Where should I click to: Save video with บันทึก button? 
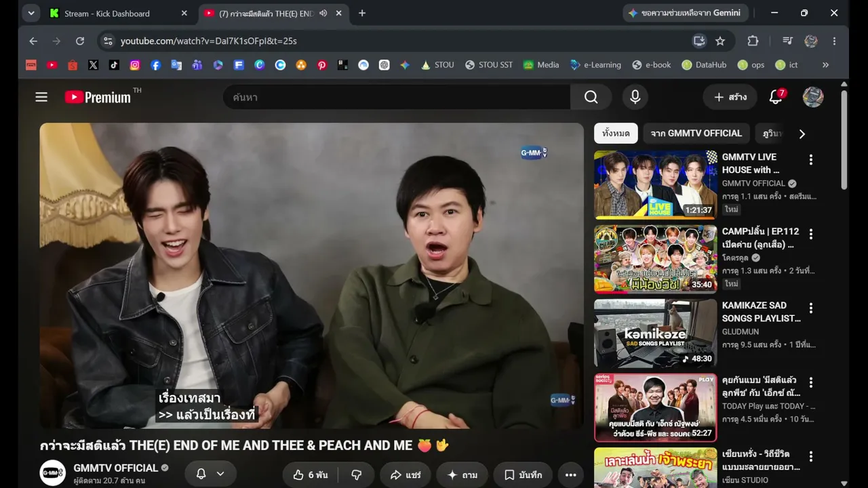pos(523,475)
